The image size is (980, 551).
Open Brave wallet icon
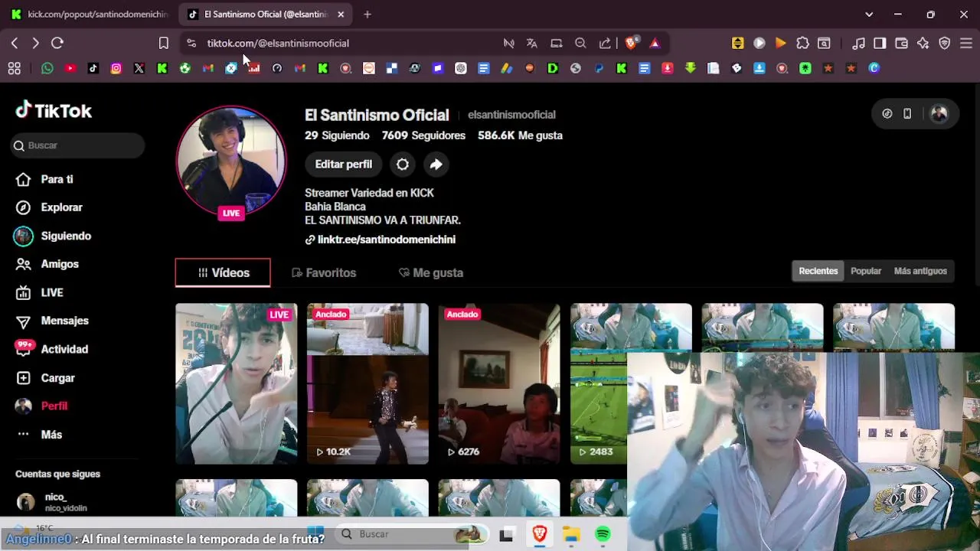(901, 44)
